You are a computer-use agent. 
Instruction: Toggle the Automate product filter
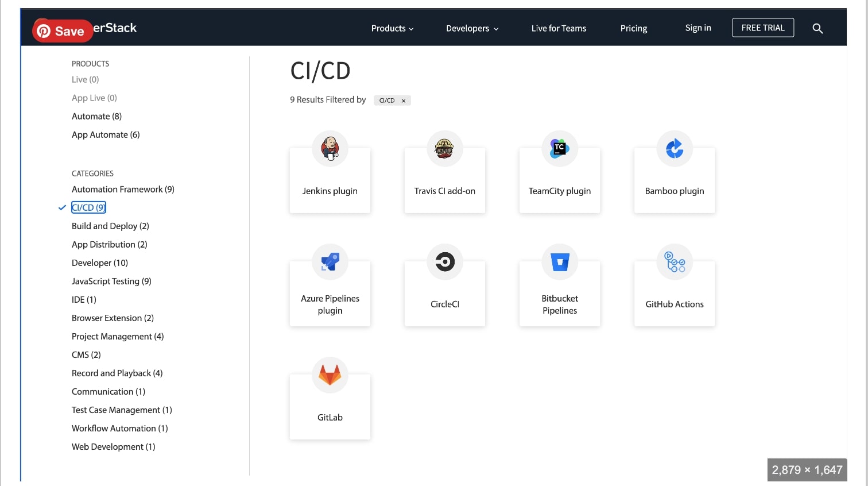pos(96,116)
